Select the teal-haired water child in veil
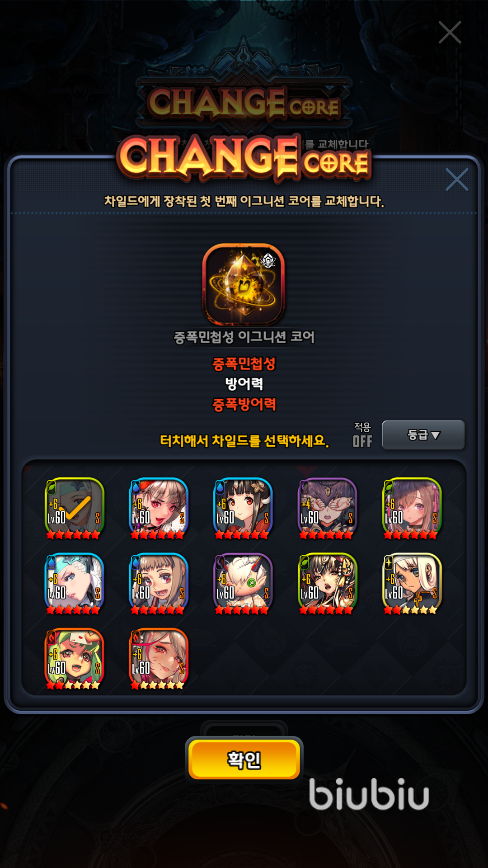Viewport: 488px width, 868px height. 74,583
